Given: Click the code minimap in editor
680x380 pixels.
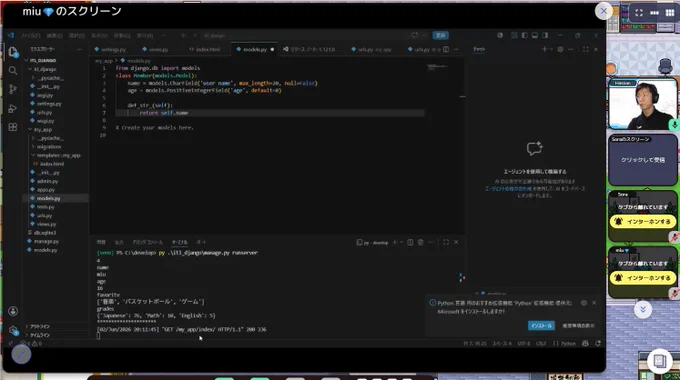Looking at the screenshot, I should point(438,68).
